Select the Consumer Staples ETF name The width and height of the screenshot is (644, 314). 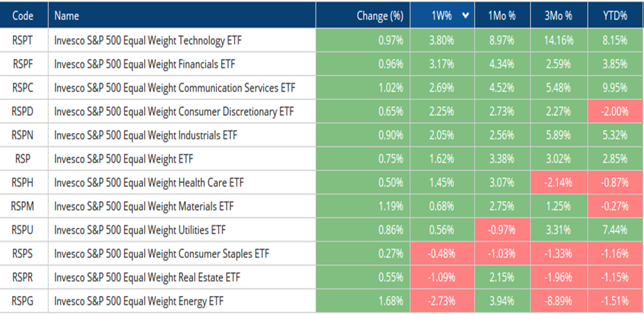pyautogui.click(x=162, y=254)
